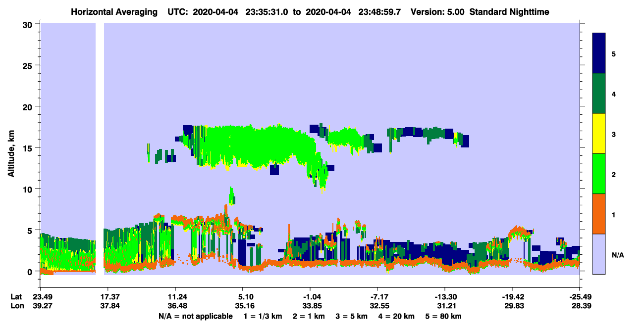Viewport: 644px width, 330px height.
Task: Click the white missing-data gap column
Action: pyautogui.click(x=100, y=148)
